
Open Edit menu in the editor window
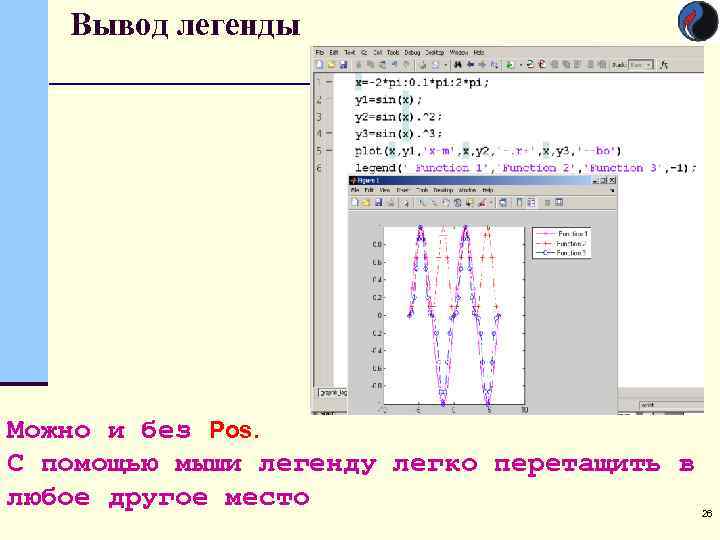tap(334, 52)
